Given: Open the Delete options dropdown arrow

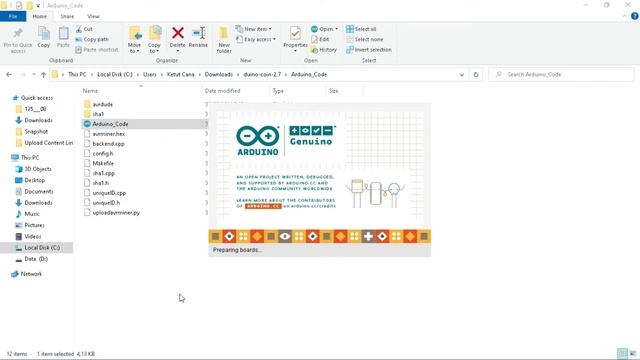Looking at the screenshot, I should [178, 51].
